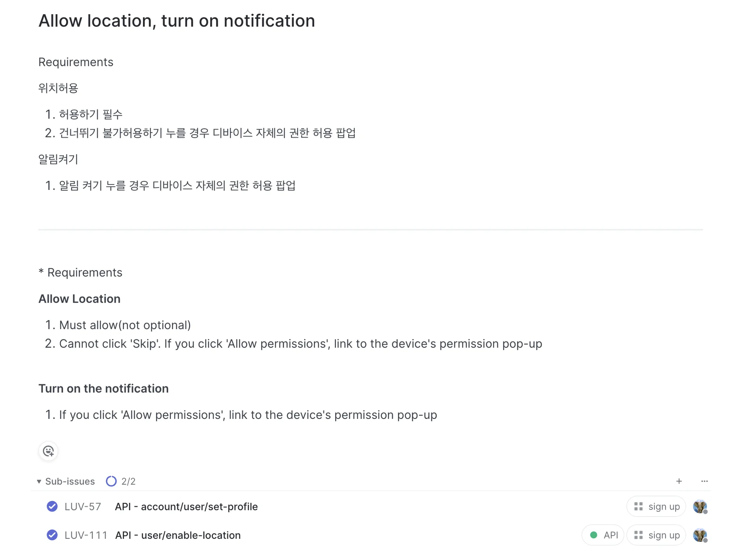The image size is (756, 560).
Task: Toggle the LUV-57 done status checkmark
Action: tap(52, 506)
